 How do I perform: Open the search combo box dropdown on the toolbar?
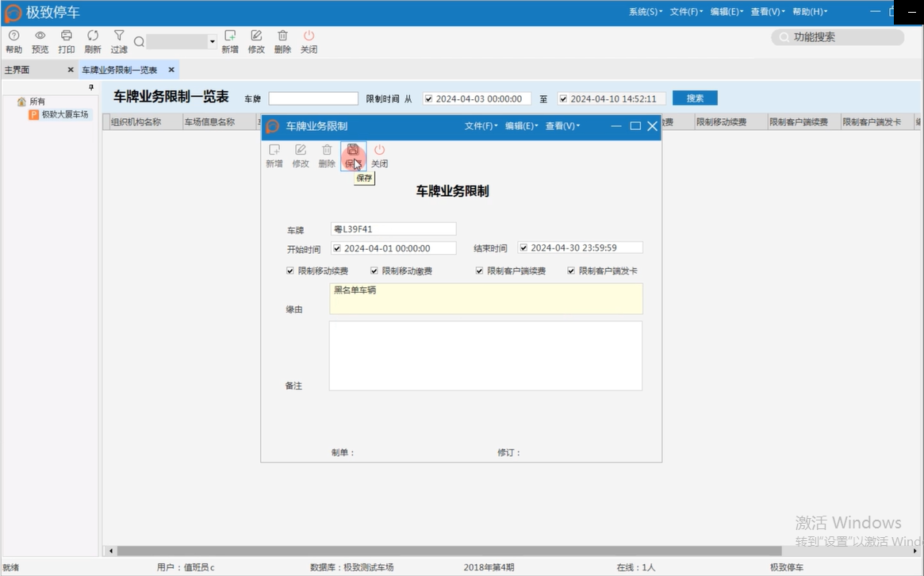(x=211, y=41)
